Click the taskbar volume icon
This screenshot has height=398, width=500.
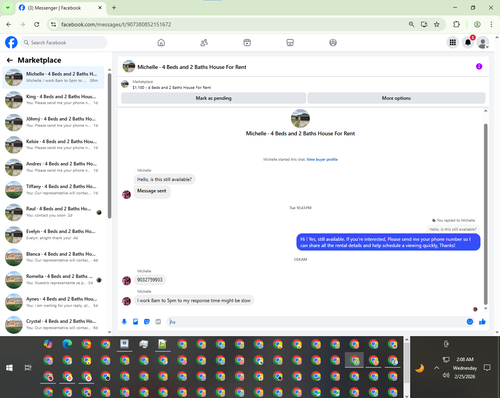(x=446, y=376)
